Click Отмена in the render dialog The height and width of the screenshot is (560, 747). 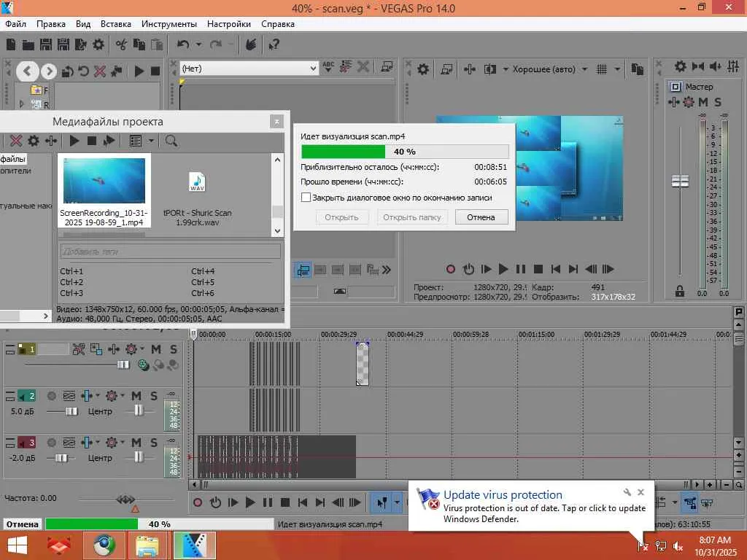(x=481, y=217)
